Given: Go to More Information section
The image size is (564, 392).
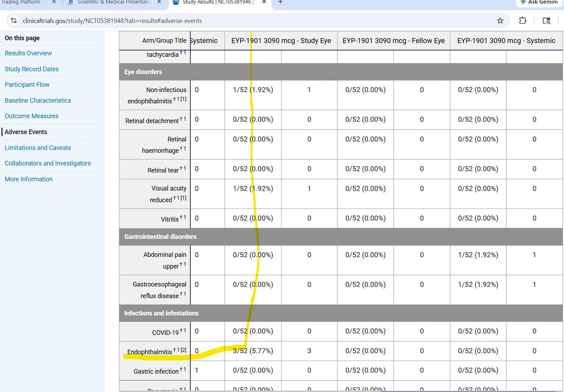Looking at the screenshot, I should tap(29, 179).
